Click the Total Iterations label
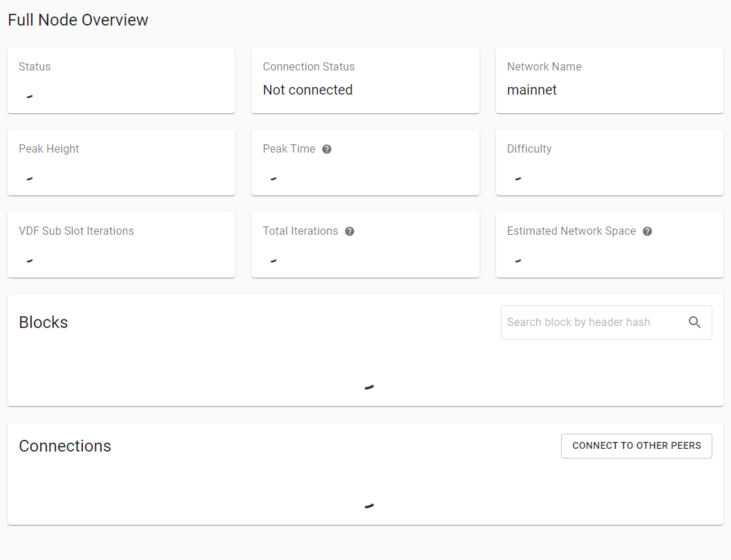This screenshot has width=731, height=560. (x=301, y=231)
